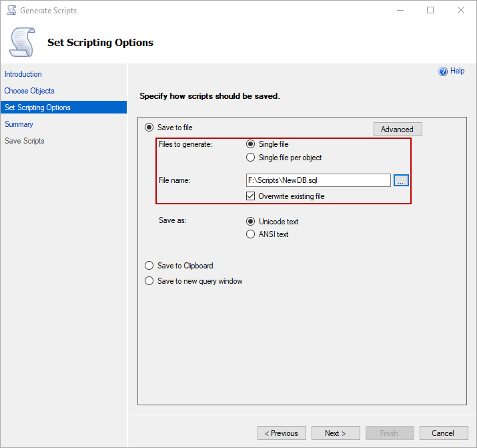Choose Single file per object
477x448 pixels.
(250, 158)
